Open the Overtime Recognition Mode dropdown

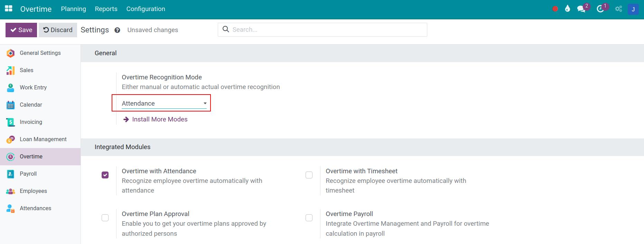tap(164, 104)
